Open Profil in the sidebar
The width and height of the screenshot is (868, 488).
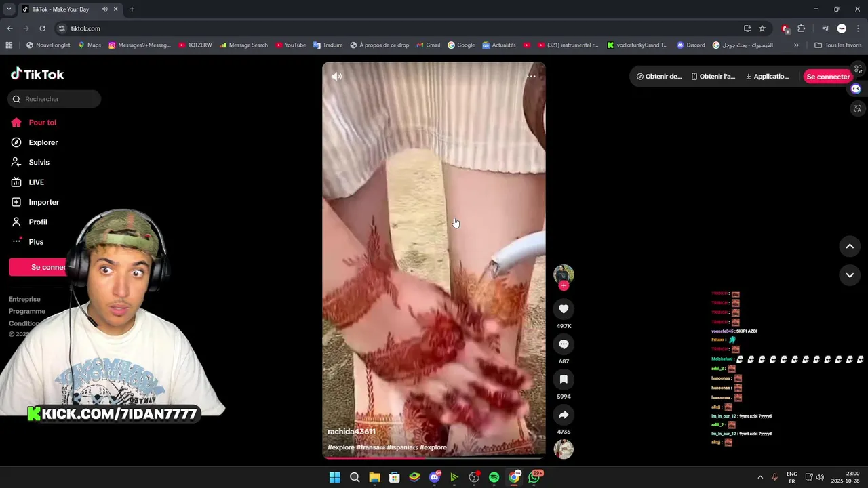point(38,222)
